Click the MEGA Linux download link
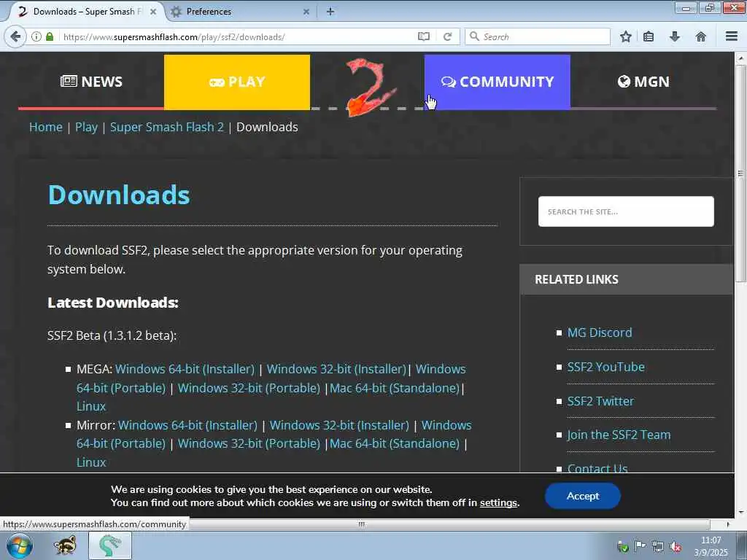 [x=91, y=406]
